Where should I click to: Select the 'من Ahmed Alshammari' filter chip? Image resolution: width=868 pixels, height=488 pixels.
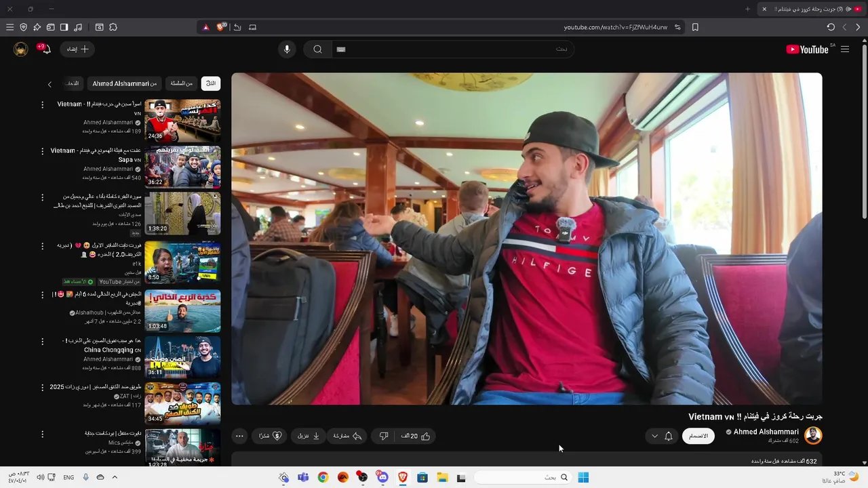124,83
